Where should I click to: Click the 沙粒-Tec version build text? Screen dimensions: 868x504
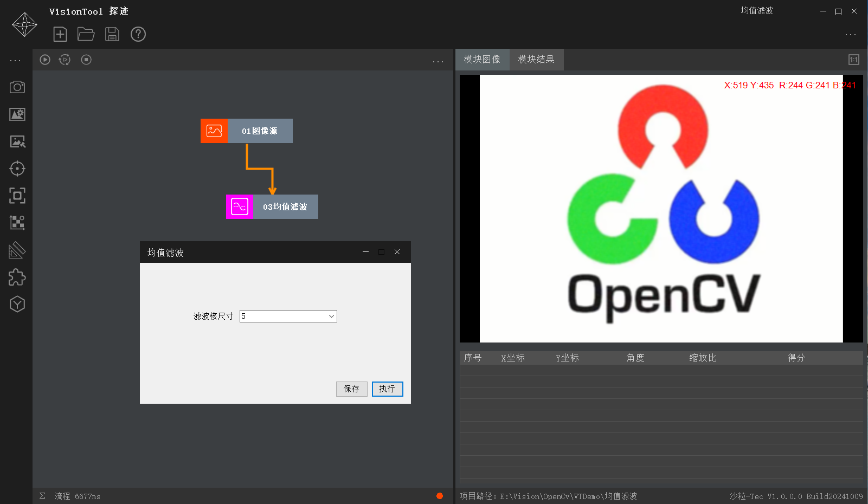796,496
